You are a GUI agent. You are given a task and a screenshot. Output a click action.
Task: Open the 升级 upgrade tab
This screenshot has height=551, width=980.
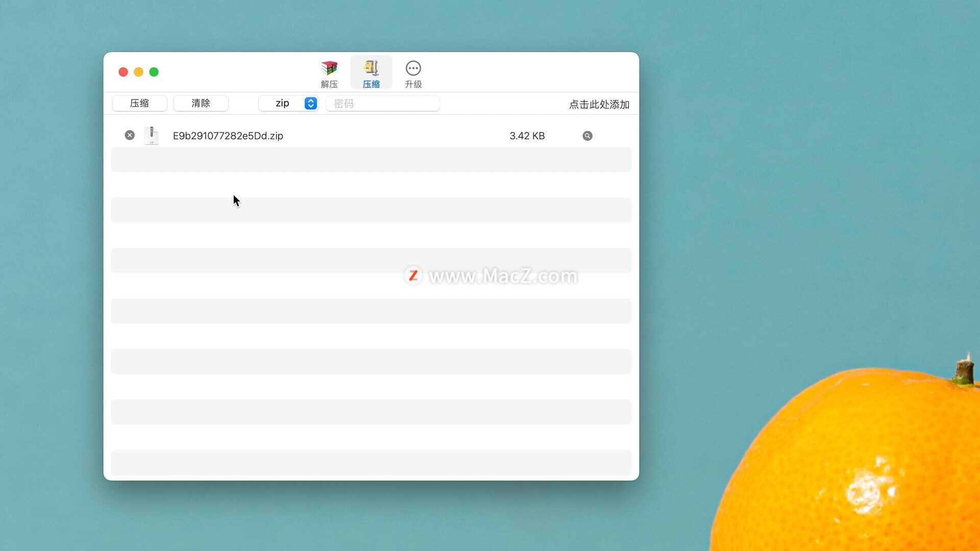click(413, 73)
